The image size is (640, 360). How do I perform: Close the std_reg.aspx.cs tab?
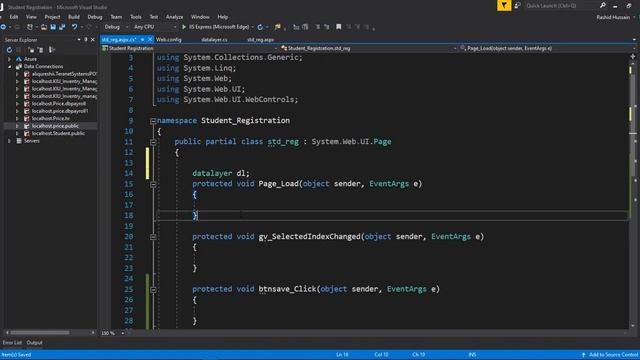pyautogui.click(x=150, y=40)
